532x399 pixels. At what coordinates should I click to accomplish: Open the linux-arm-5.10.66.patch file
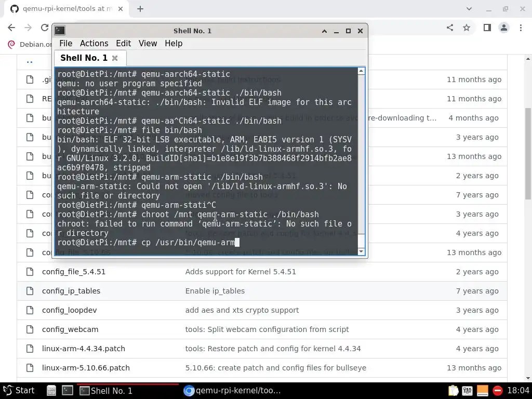point(86,368)
